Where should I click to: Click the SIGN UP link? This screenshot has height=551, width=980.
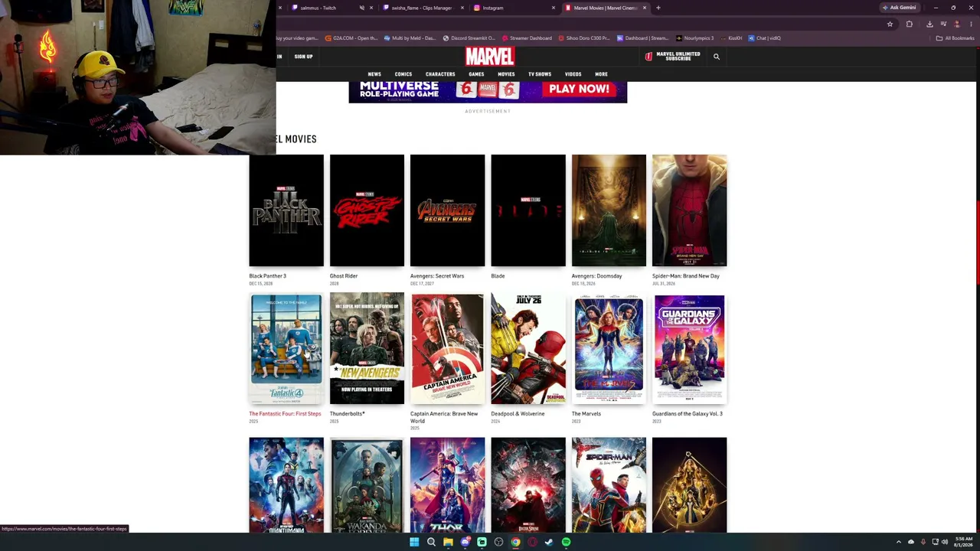[303, 57]
